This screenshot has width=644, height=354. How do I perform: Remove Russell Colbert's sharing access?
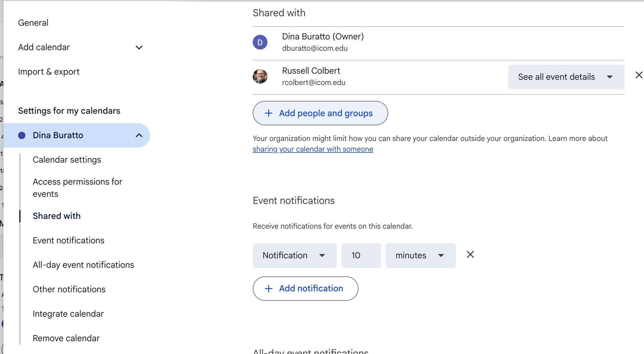coord(639,75)
